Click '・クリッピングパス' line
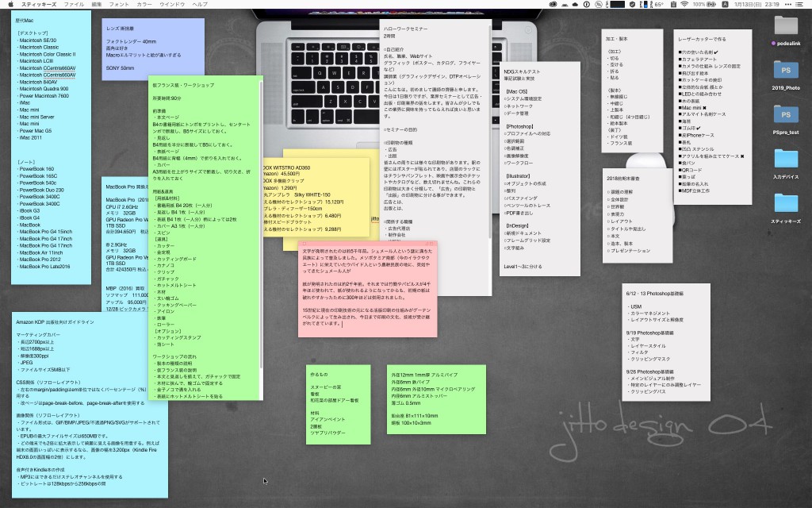 click(646, 392)
